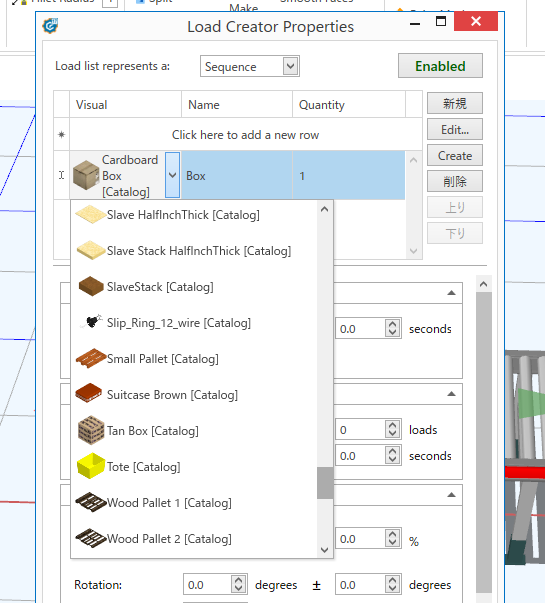This screenshot has width=545, height=603.
Task: Click the Quantity cell showing 1
Action: point(349,175)
